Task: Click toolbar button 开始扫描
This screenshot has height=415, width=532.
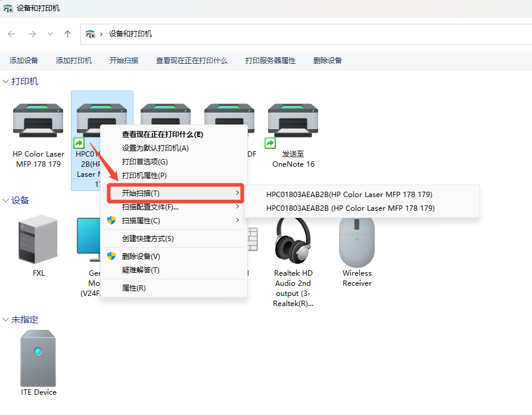Action: click(124, 61)
